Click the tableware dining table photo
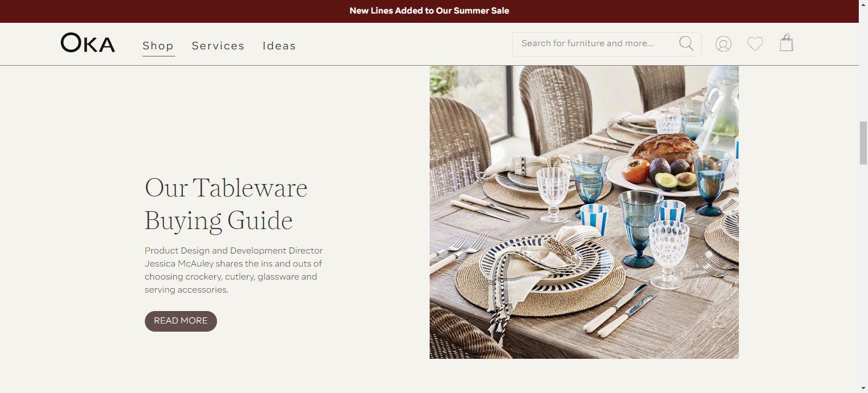 (x=584, y=212)
